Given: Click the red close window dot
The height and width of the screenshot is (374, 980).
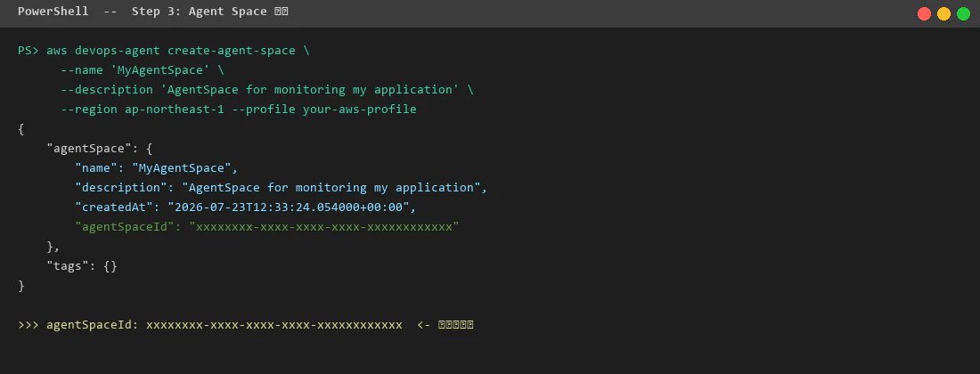Looking at the screenshot, I should 924,13.
